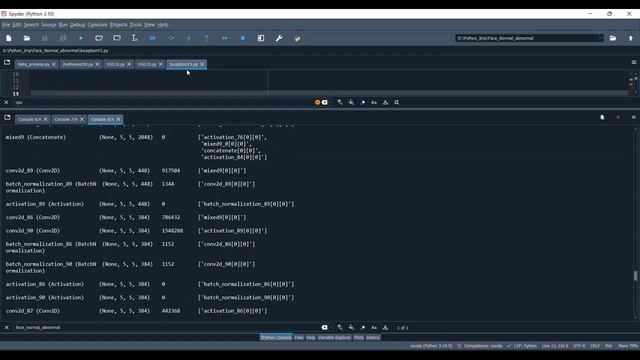The width and height of the screenshot is (640, 360).
Task: Browse for a working directory folder icon
Action: point(613,38)
